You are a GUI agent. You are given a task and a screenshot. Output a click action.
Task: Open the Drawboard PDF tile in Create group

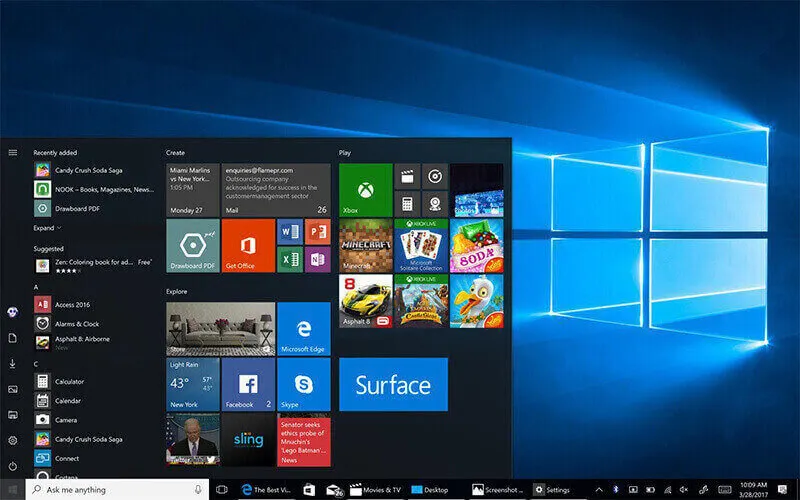click(x=193, y=245)
